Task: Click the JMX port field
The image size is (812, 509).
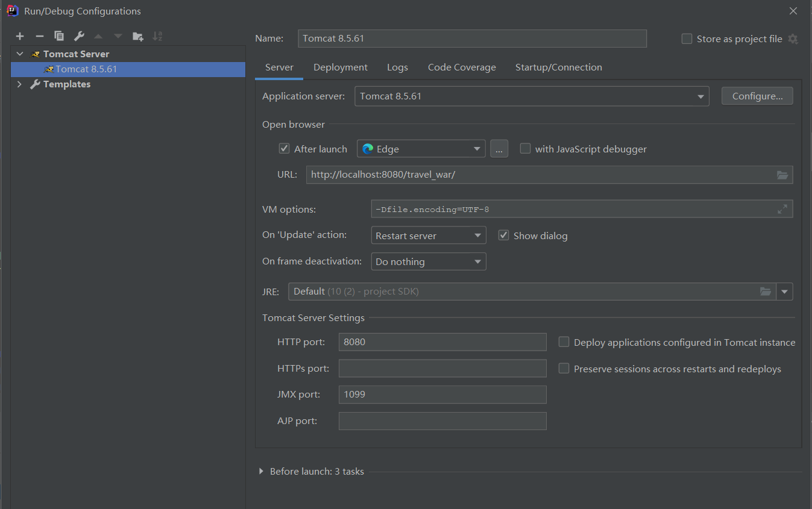Action: tap(442, 395)
